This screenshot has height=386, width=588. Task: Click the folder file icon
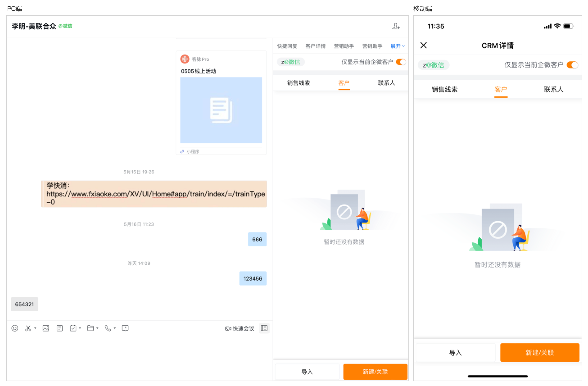(x=90, y=328)
